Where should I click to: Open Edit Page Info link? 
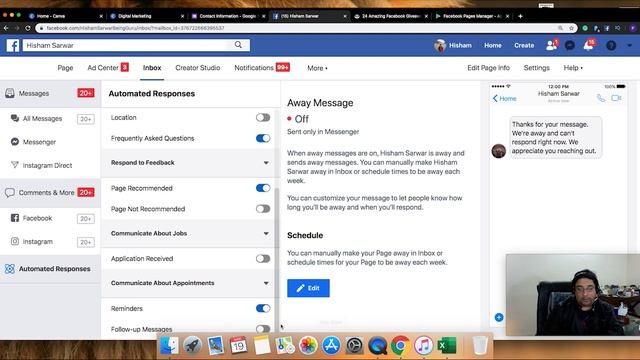(x=488, y=68)
